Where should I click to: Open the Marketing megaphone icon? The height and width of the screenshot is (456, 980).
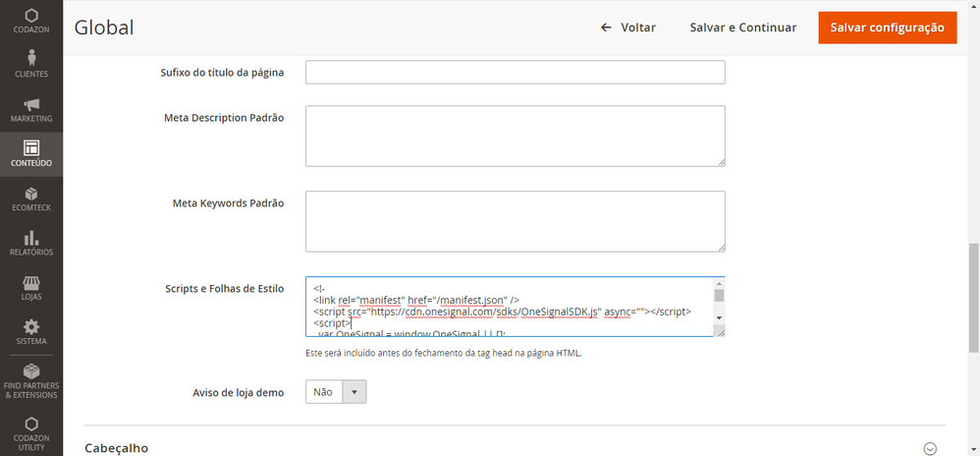31,106
